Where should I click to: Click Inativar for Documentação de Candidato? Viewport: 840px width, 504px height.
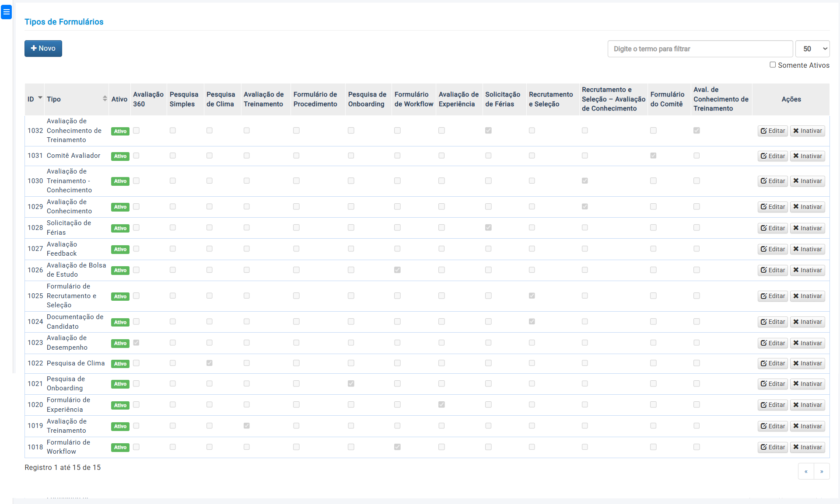click(x=807, y=322)
